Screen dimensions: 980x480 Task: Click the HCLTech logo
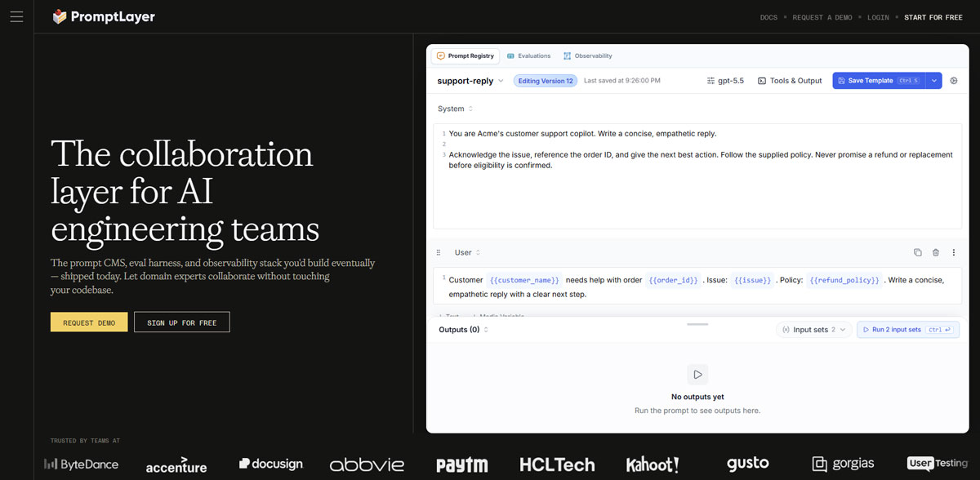point(557,464)
